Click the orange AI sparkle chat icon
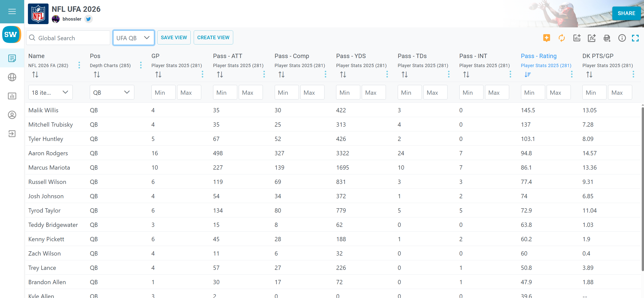The image size is (644, 298). point(546,38)
